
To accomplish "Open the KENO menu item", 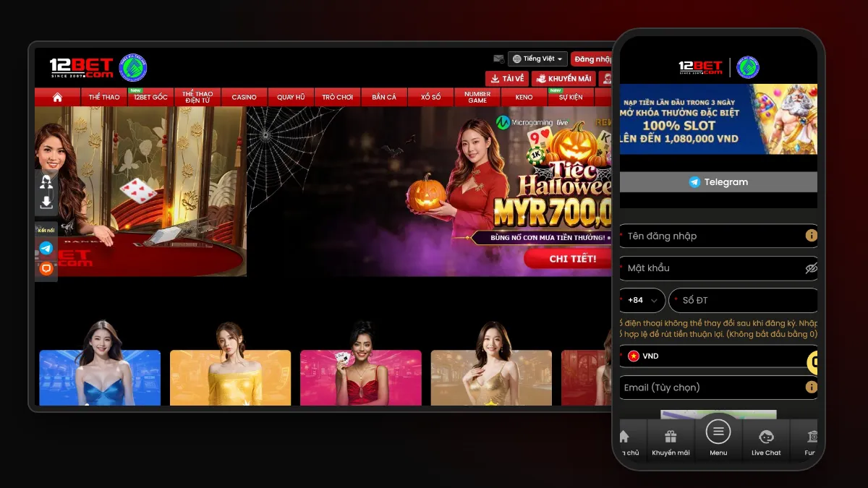I will (524, 97).
